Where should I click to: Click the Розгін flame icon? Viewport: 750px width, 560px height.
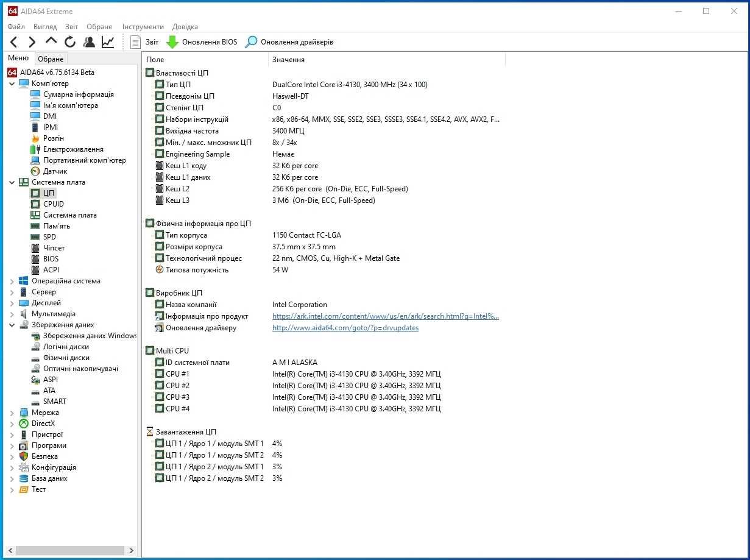click(35, 138)
